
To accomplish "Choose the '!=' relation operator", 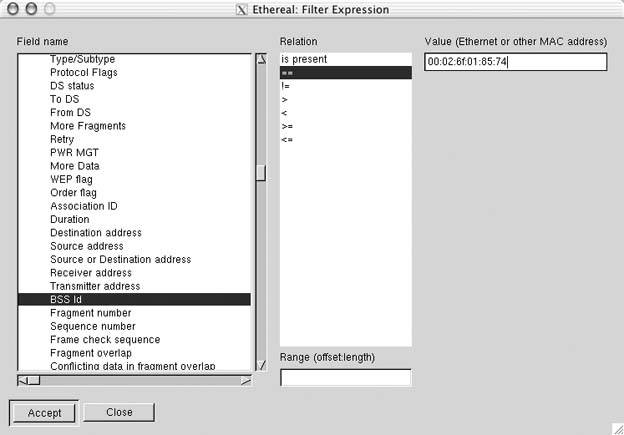I will click(x=286, y=86).
